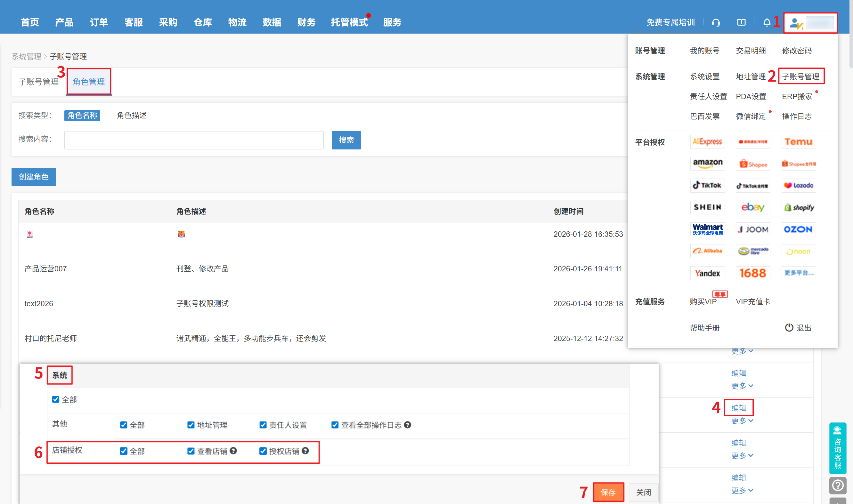Click the orange 保存 button
Screen dimensions: 853x504
(608, 492)
